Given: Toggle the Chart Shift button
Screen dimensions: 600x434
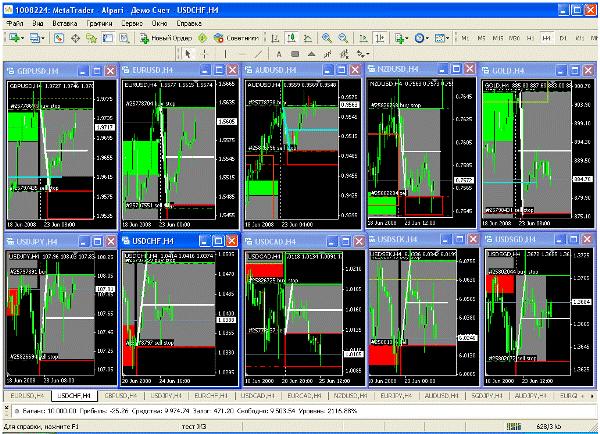Looking at the screenshot, I should point(380,38).
